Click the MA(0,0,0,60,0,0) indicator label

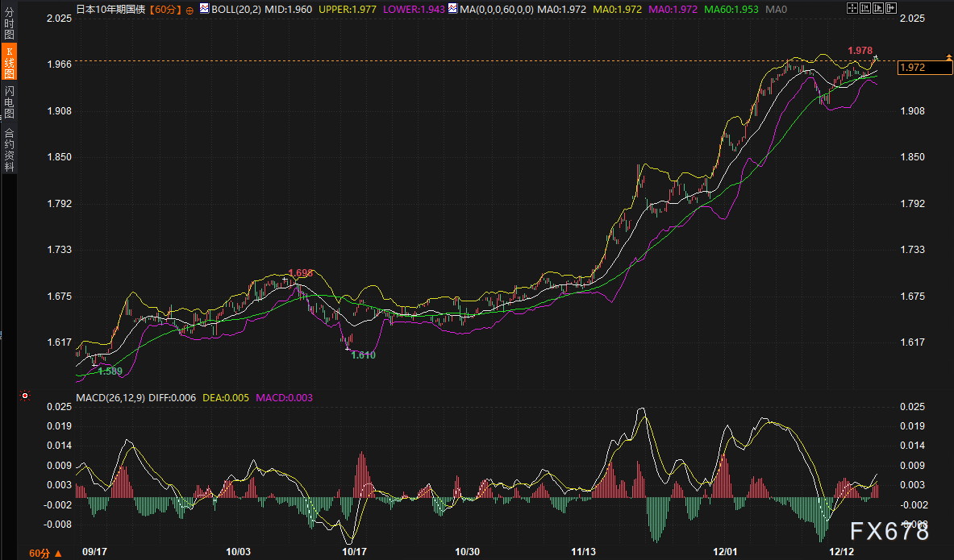(496, 9)
